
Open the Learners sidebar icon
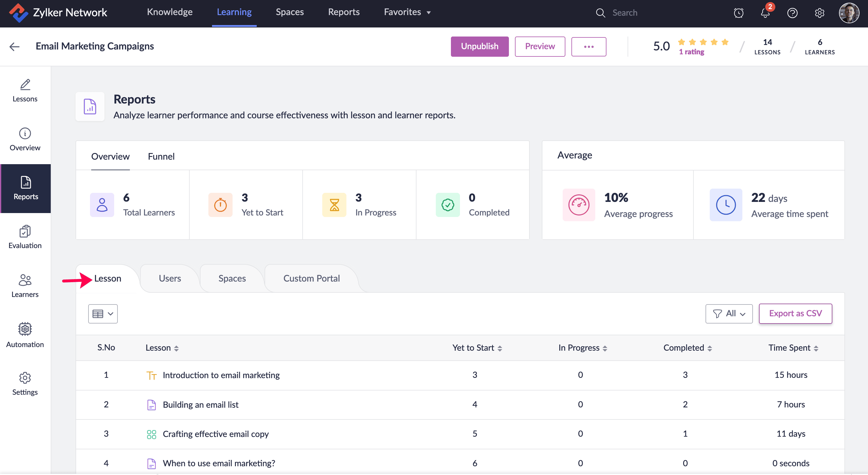(x=25, y=280)
